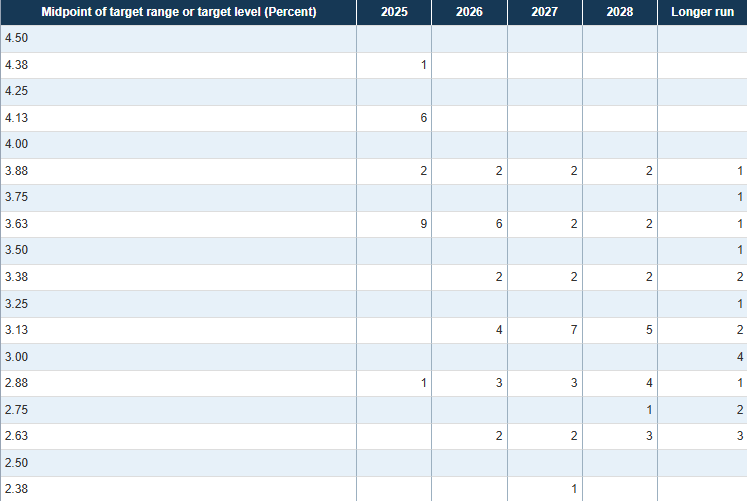Select the 2028 value 1 in the 2.75 row
747x501 pixels.
coord(649,410)
